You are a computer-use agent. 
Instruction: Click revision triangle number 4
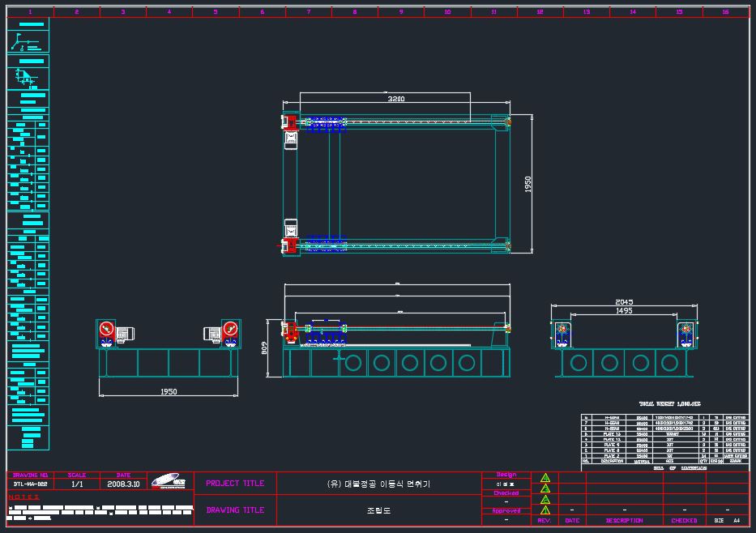(x=545, y=478)
